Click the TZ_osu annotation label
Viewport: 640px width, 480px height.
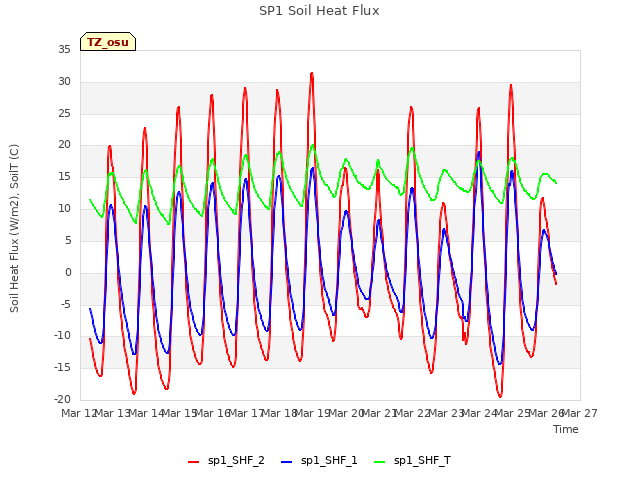tap(108, 42)
